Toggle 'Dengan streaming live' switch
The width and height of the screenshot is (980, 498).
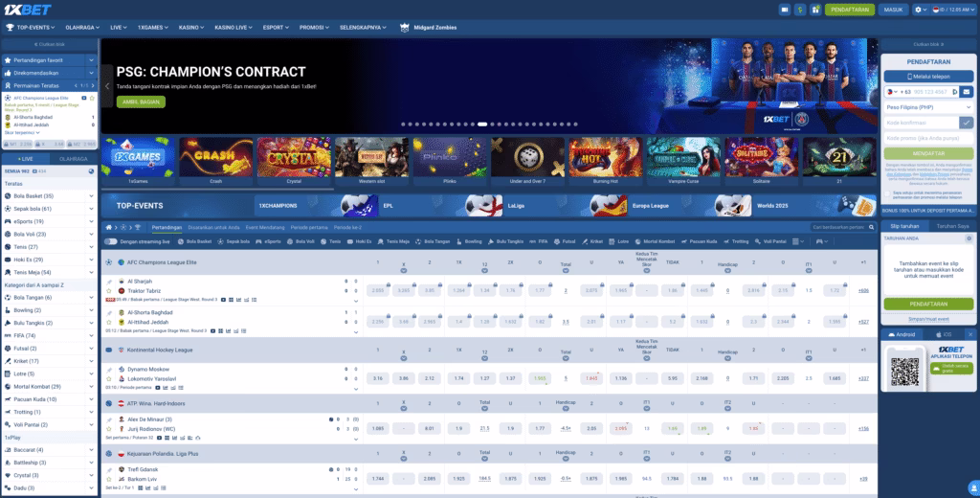tap(112, 241)
